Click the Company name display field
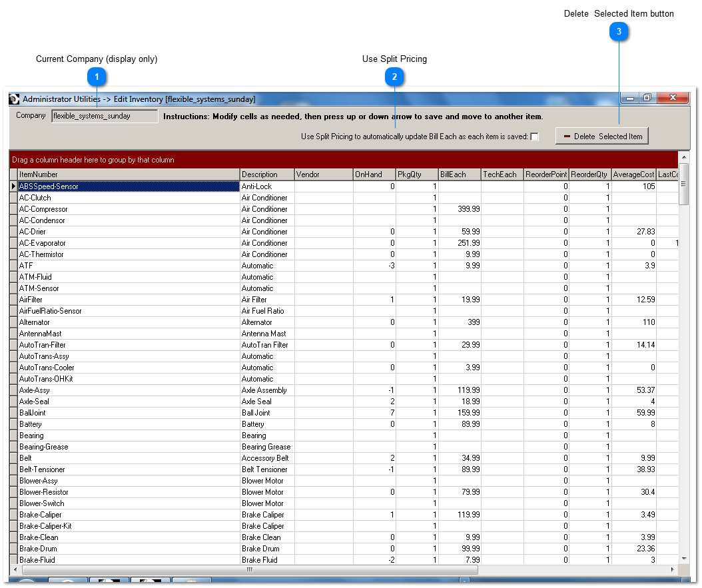The height and width of the screenshot is (588, 702). click(x=105, y=116)
